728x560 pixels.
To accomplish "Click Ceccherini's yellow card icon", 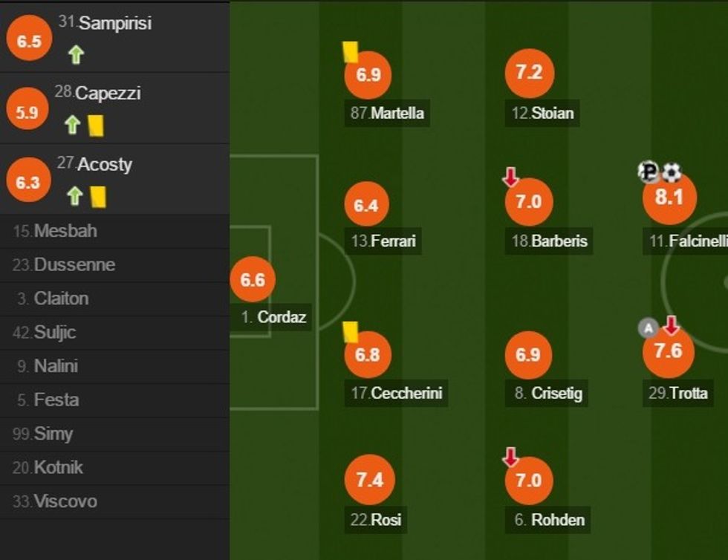I will point(351,331).
